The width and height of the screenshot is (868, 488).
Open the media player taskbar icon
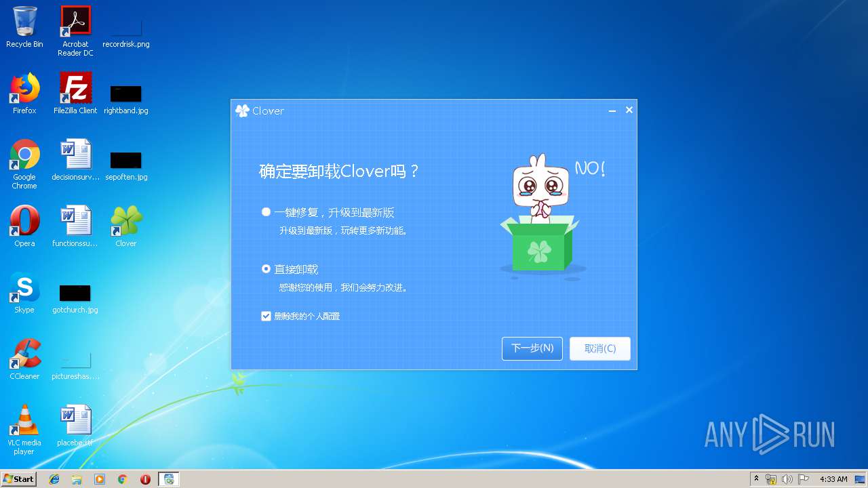100,479
